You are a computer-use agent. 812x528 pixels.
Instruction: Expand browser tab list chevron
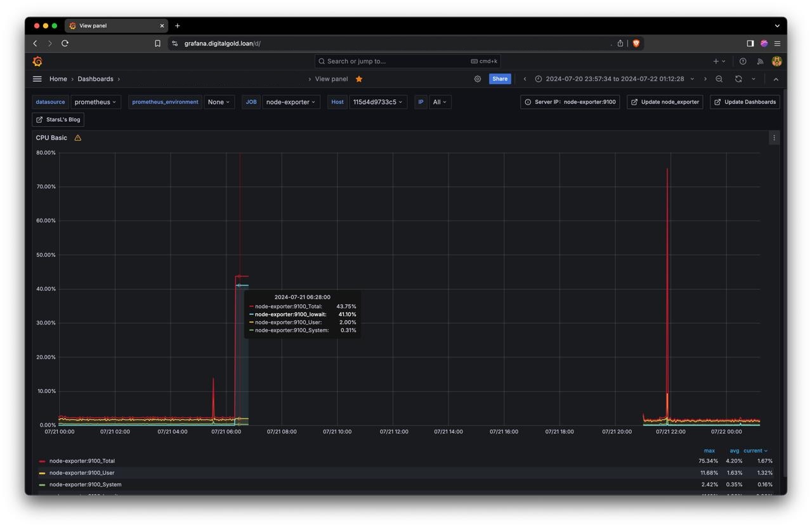click(x=777, y=25)
